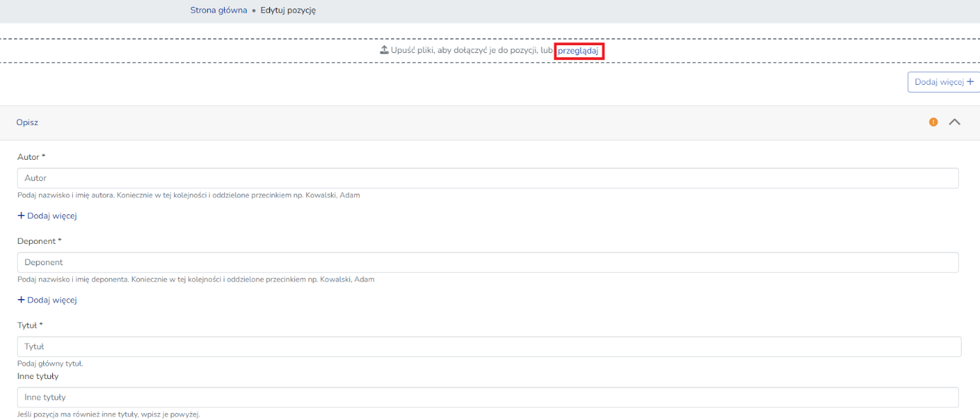Click the Autor * field label
Image resolution: width=980 pixels, height=420 pixels.
31,157
